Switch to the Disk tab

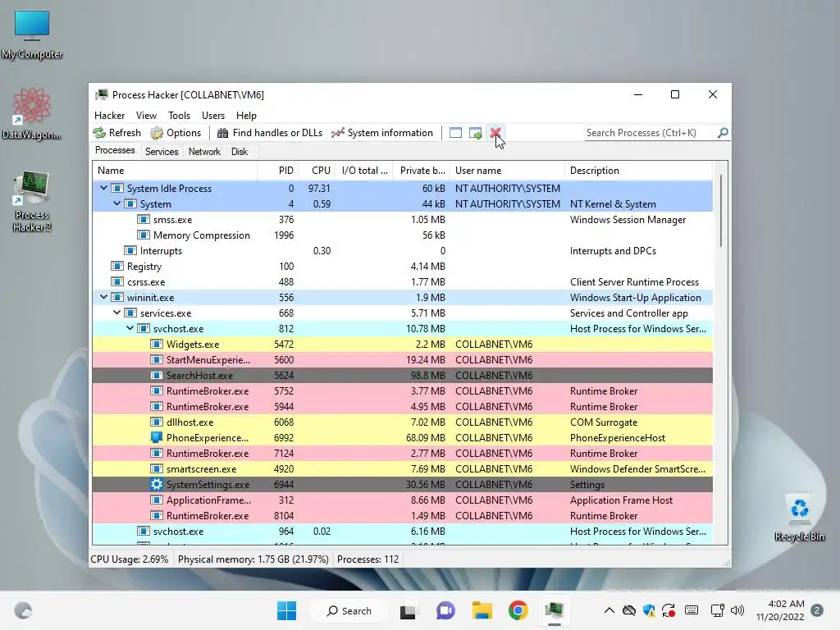click(240, 152)
